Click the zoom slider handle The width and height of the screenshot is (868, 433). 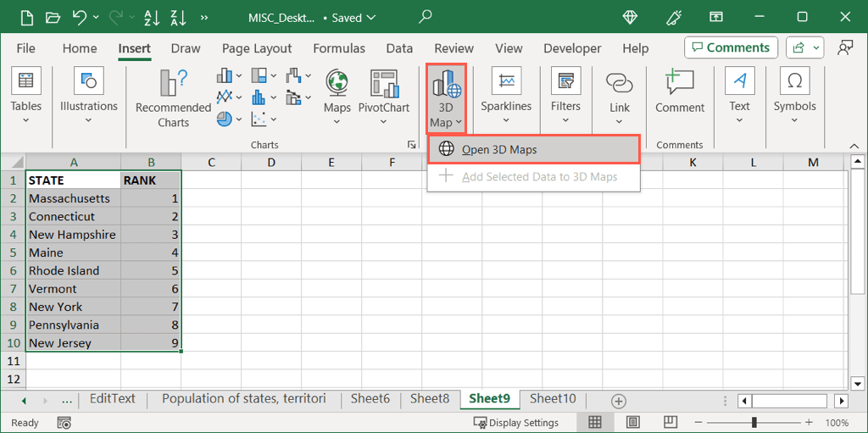[754, 422]
